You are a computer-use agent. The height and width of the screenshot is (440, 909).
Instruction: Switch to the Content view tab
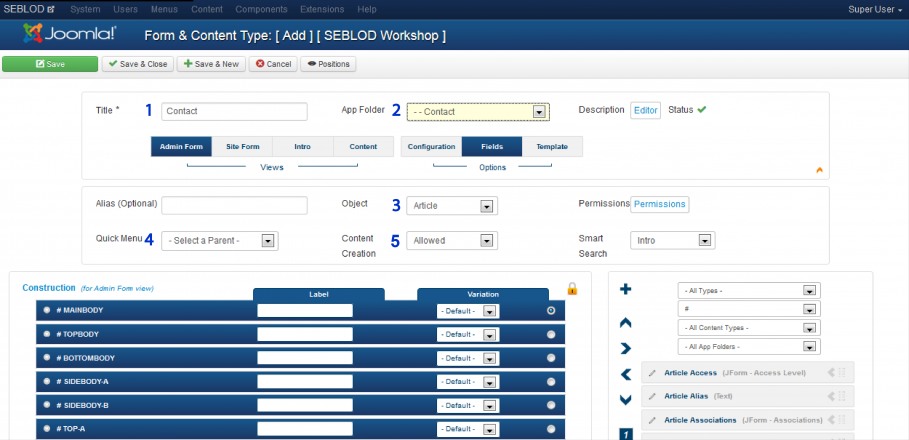tap(363, 147)
